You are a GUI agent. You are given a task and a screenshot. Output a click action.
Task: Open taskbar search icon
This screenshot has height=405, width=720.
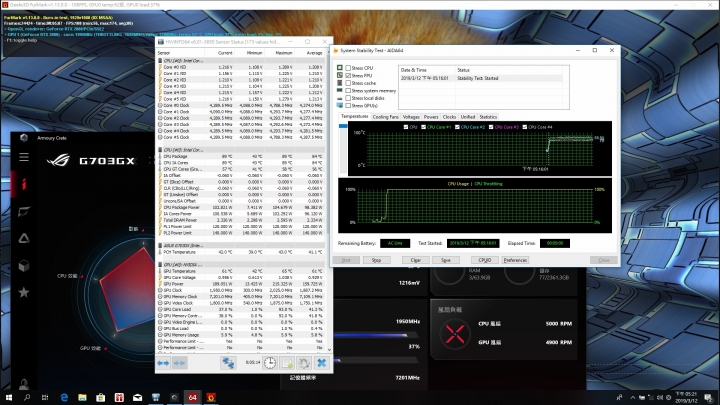coord(27,397)
